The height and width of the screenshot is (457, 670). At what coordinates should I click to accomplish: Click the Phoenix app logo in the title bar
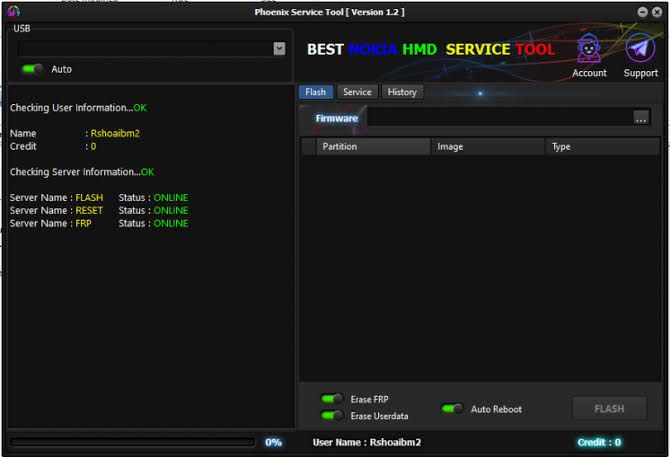point(13,11)
